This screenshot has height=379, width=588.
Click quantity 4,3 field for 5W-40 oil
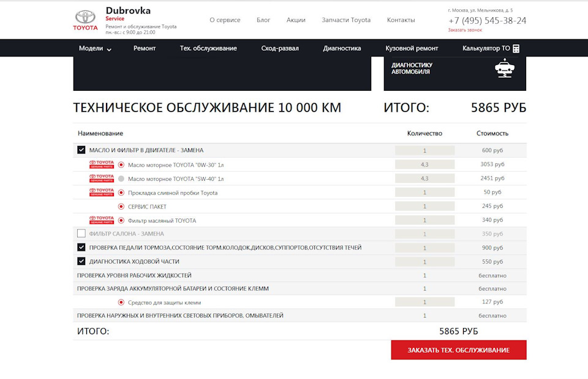click(424, 178)
